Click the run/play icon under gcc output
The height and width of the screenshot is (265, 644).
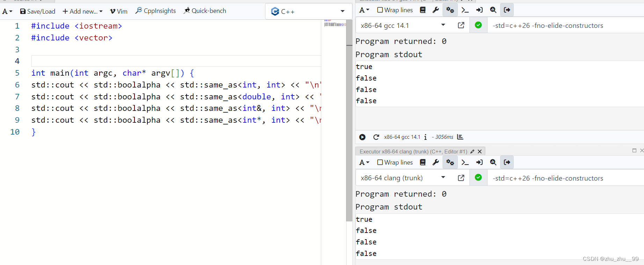[x=363, y=137]
